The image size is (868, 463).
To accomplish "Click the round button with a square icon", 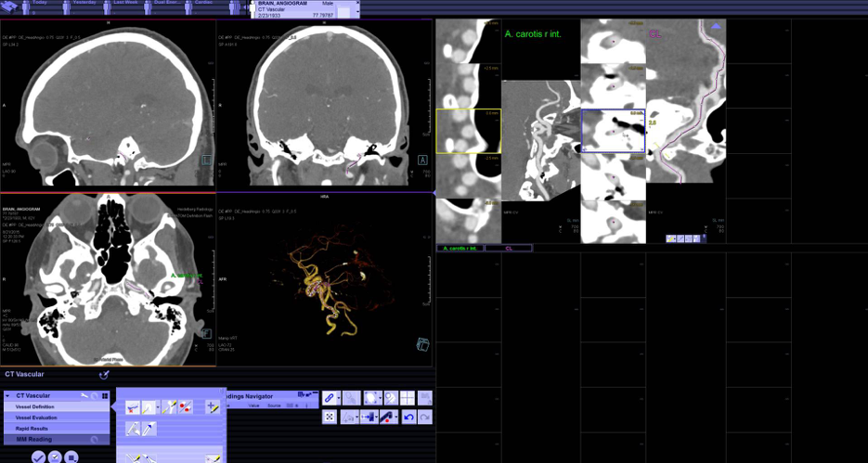I will [71, 457].
